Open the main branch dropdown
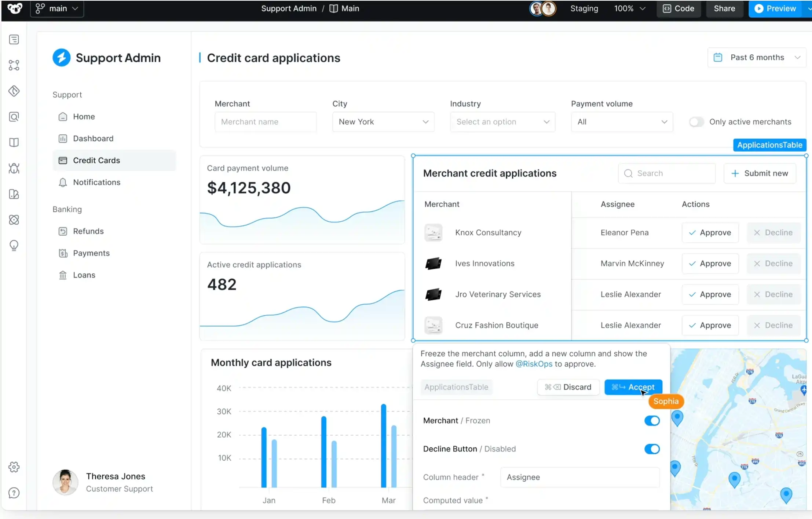This screenshot has width=812, height=519. tap(57, 8)
